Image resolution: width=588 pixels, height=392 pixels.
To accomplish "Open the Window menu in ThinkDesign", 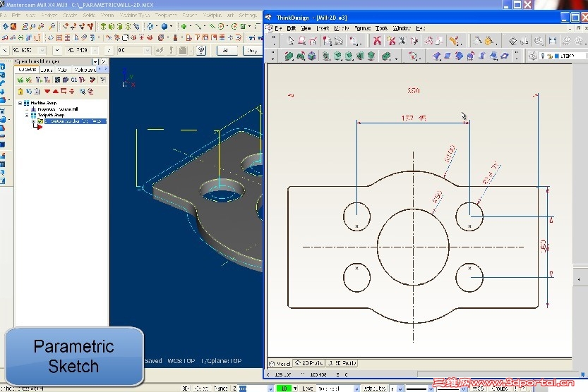I will [402, 28].
